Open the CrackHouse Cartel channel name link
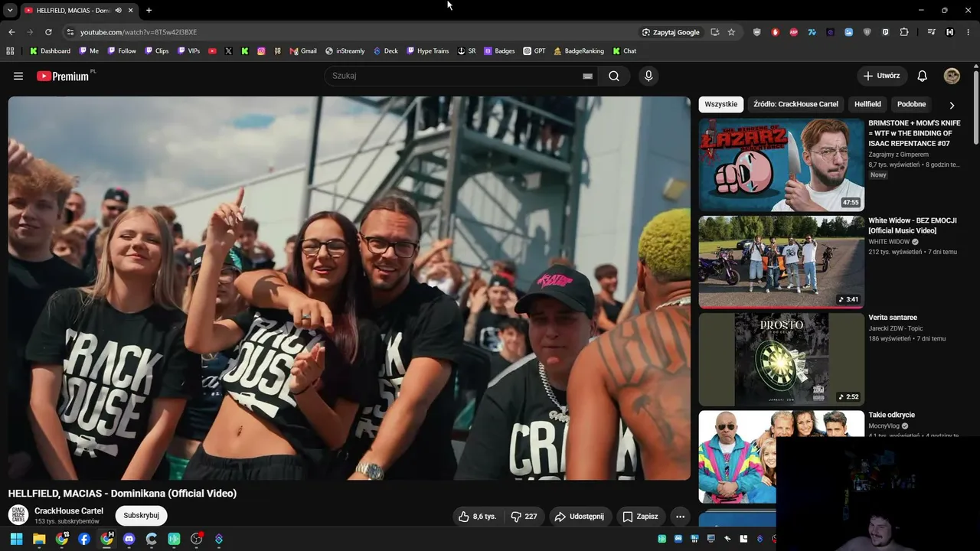 pos(69,511)
